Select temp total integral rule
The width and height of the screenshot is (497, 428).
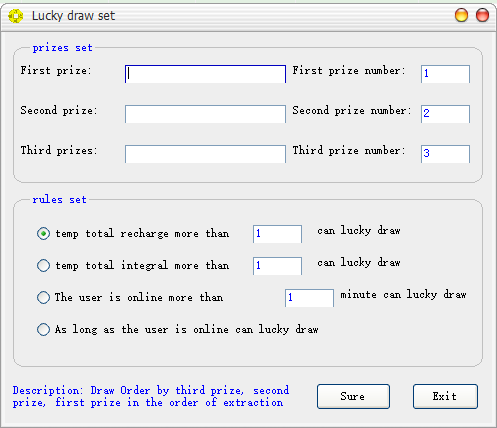point(43,266)
